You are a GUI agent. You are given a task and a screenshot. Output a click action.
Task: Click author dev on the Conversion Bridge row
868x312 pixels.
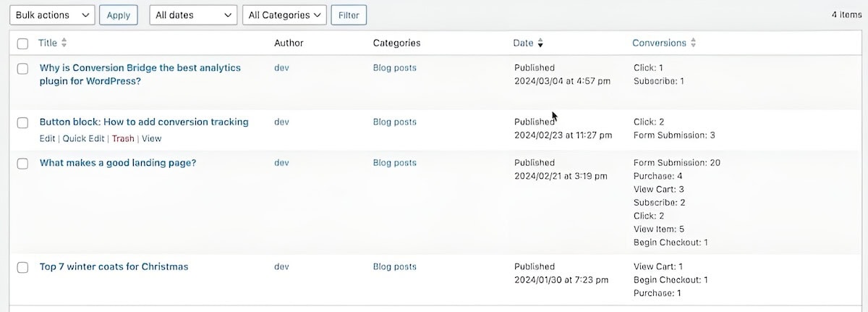click(x=281, y=67)
